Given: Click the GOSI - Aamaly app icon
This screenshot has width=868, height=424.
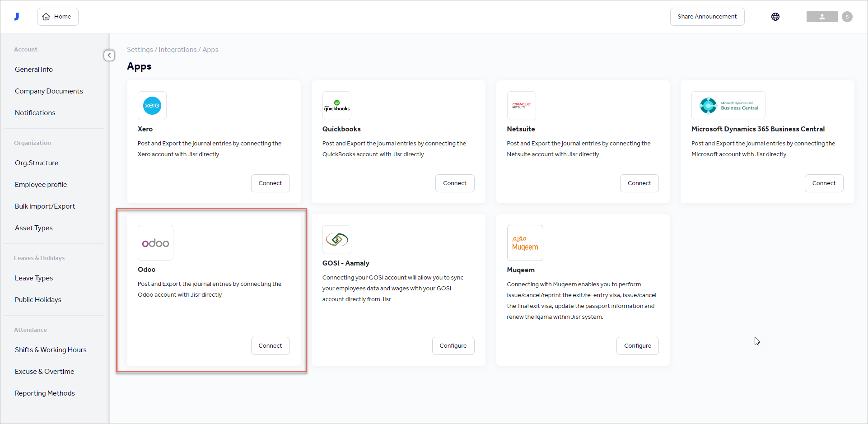Looking at the screenshot, I should click(336, 240).
